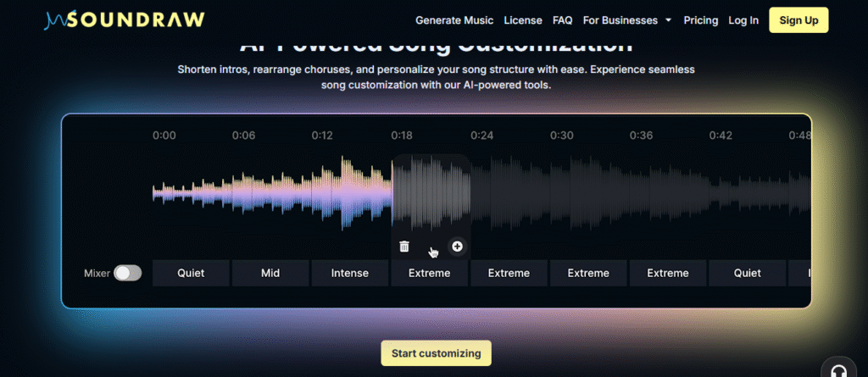Click the 0:24 timeline marker
Viewport: 868px width, 377px height.
click(481, 136)
